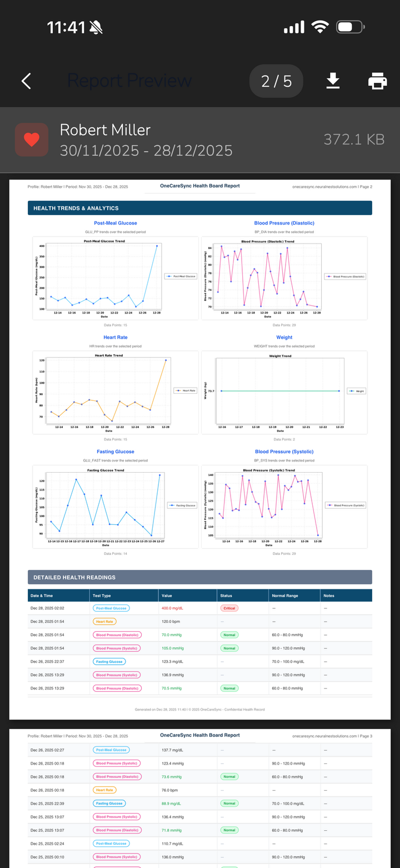Open the Blood Pressure (Systolic) trend chart
The width and height of the screenshot is (400, 868).
tap(284, 507)
